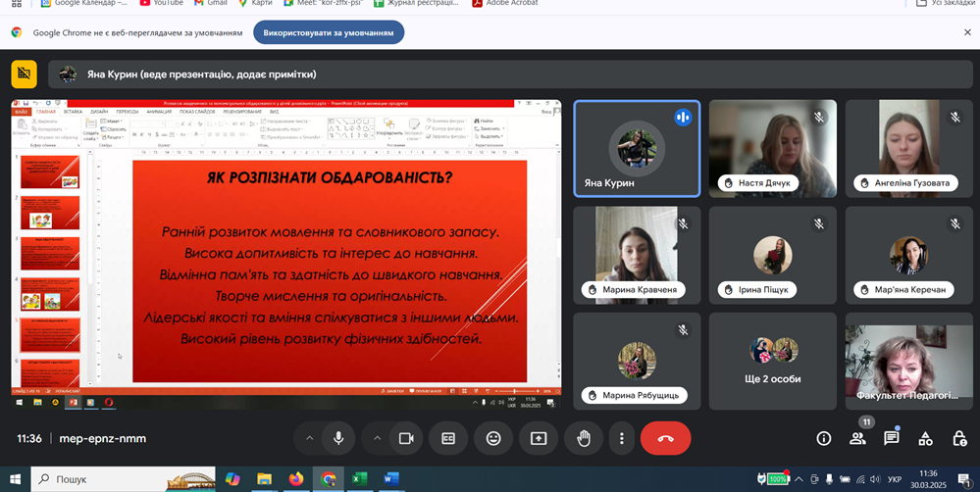Select Яна Курин participant tile

pyautogui.click(x=637, y=149)
